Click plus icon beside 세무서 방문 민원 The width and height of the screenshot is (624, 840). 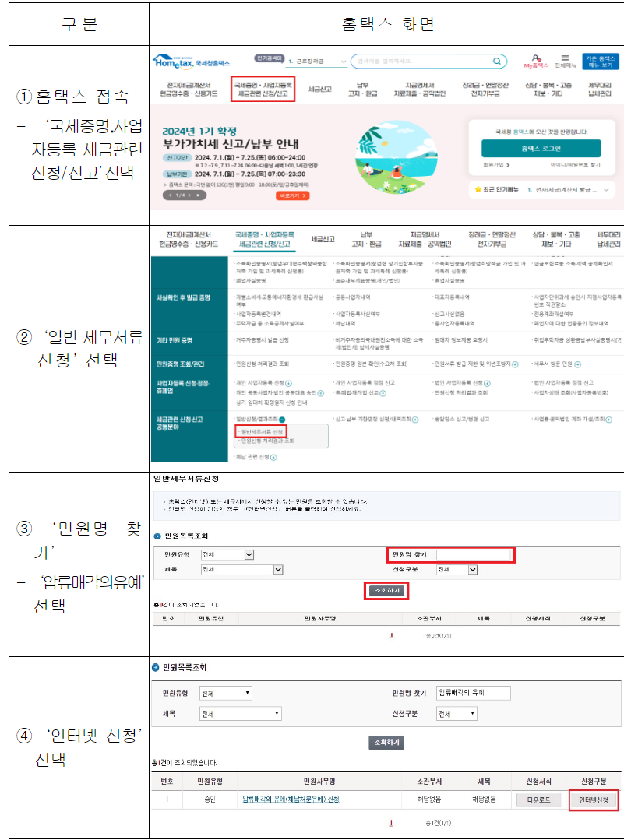click(578, 364)
